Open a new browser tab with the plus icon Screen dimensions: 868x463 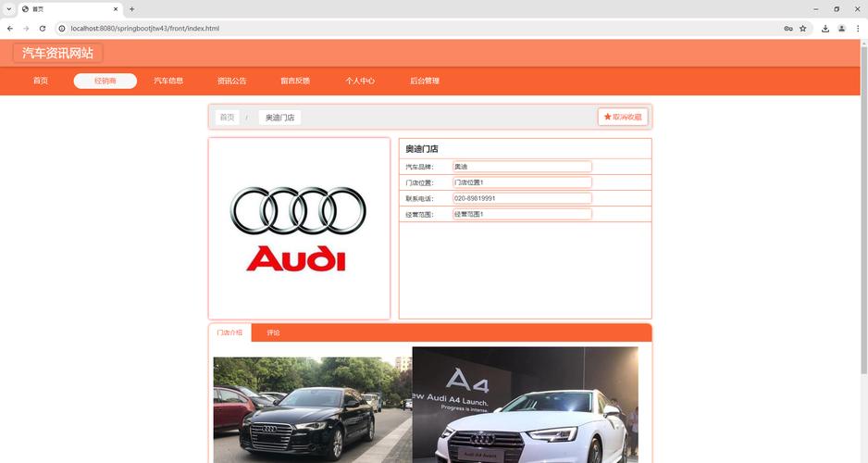pyautogui.click(x=131, y=9)
